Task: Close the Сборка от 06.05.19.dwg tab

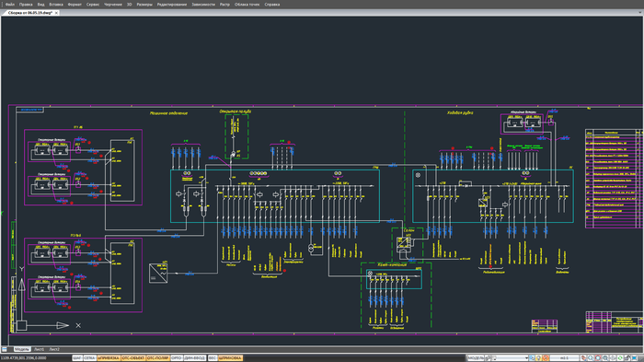Action: point(56,13)
